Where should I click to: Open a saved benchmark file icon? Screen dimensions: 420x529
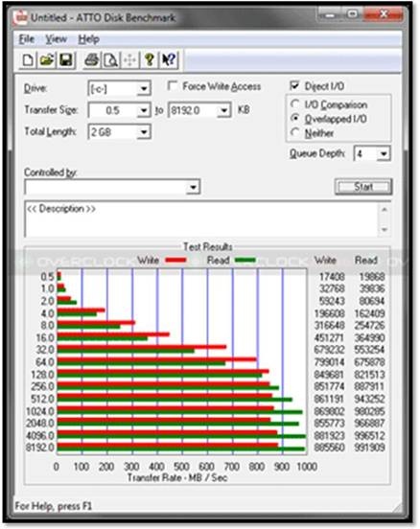47,60
